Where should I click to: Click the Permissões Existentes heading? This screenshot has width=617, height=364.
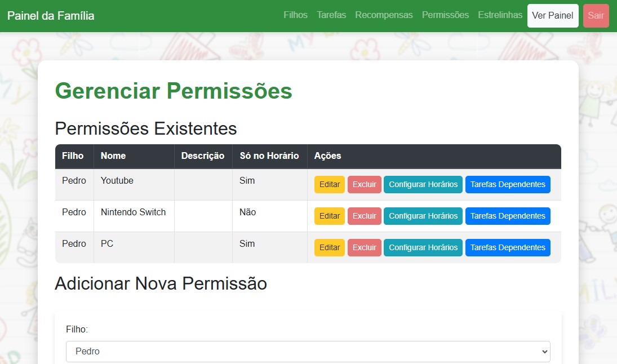tap(146, 128)
